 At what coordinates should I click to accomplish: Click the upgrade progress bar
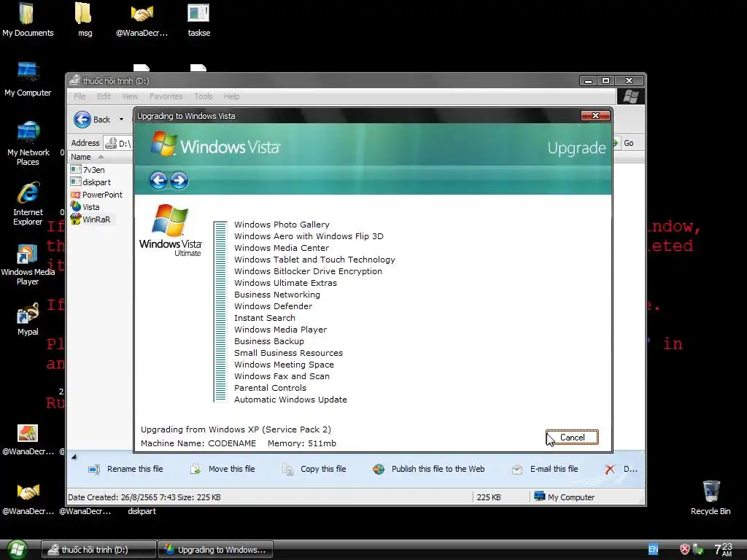coord(220,312)
